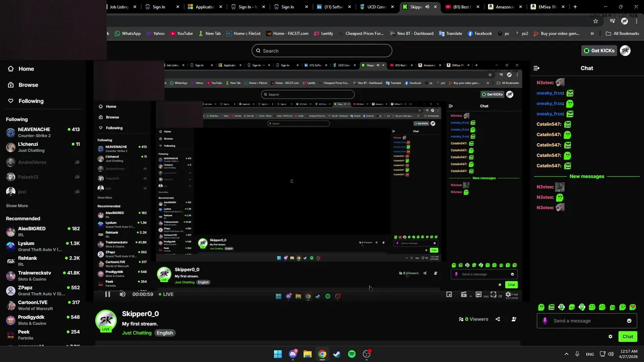Open the Home - FACEIT.com bookmark
The height and width of the screenshot is (362, 644).
coord(286,34)
